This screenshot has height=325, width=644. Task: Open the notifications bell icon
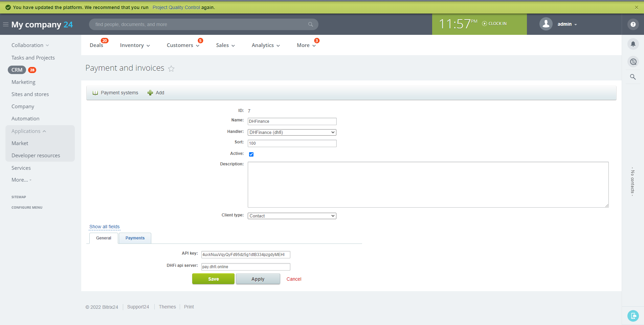pyautogui.click(x=633, y=44)
